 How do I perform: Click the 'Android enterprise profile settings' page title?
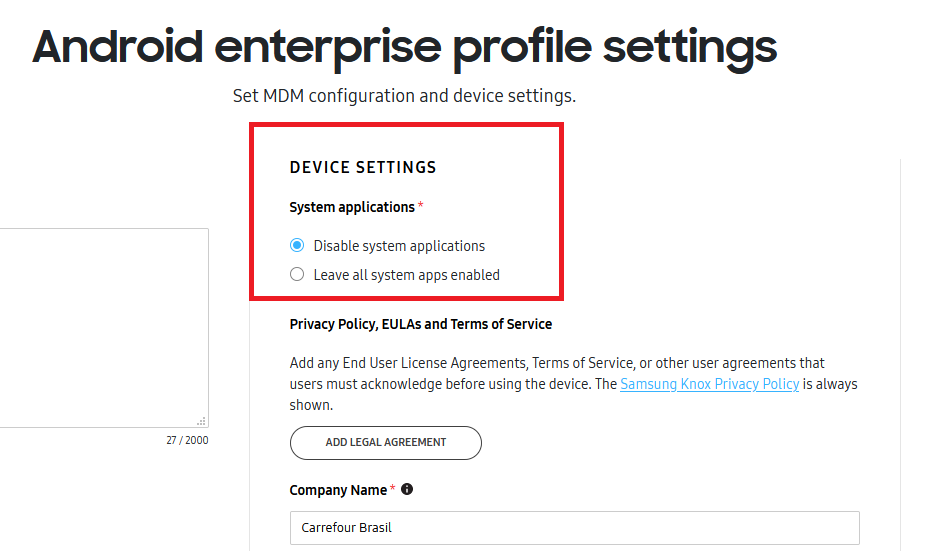[404, 47]
